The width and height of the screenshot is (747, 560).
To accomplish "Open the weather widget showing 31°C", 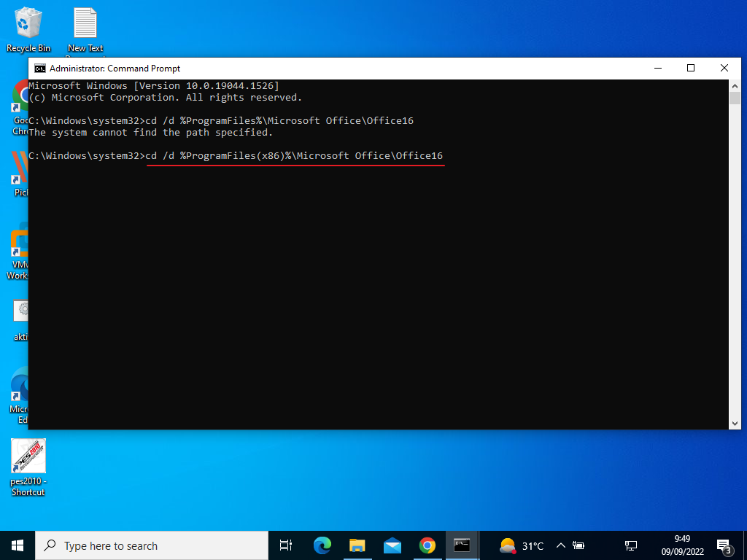I will tap(521, 545).
